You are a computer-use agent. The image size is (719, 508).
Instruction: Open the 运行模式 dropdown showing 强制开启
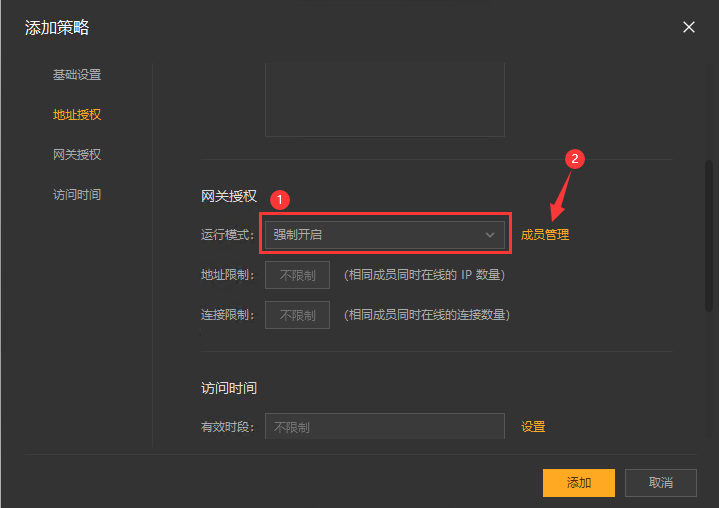pos(385,235)
